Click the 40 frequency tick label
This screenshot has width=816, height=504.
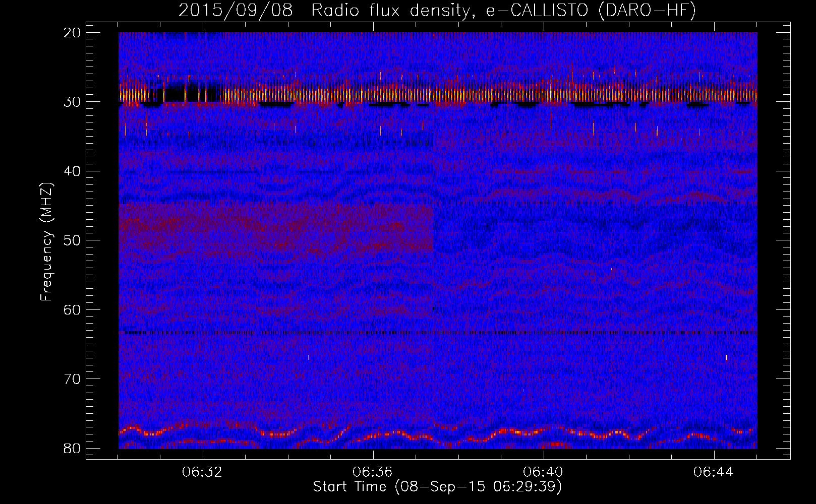[73, 171]
